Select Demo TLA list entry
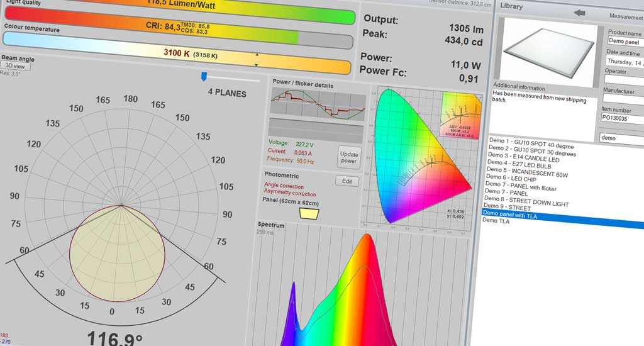The height and width of the screenshot is (346, 644). point(496,220)
